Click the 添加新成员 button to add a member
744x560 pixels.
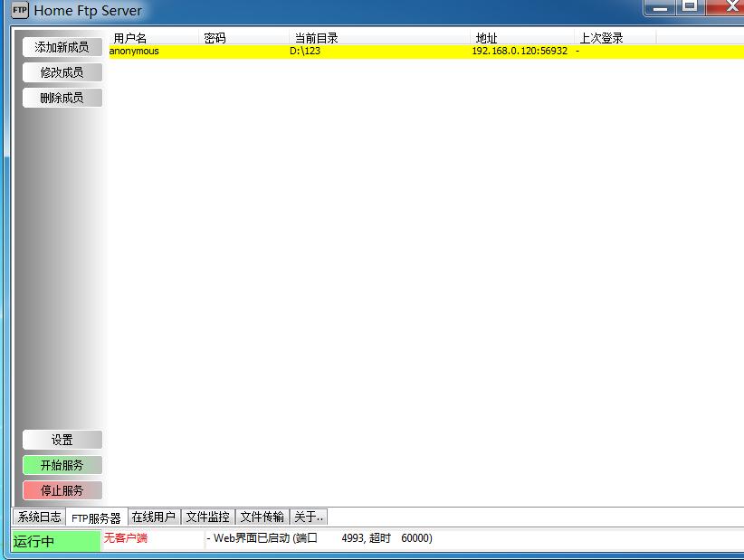click(62, 47)
